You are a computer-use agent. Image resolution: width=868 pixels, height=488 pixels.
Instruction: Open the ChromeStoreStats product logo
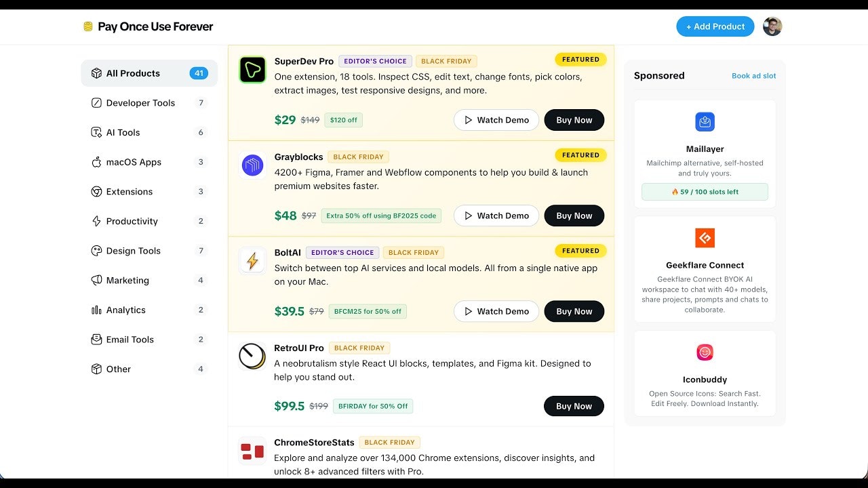click(x=252, y=451)
